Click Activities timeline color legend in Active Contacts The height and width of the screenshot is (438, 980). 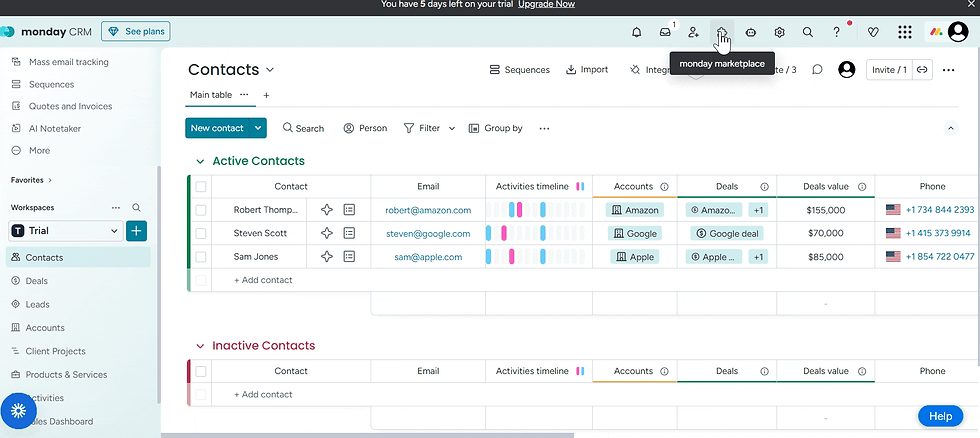[580, 186]
